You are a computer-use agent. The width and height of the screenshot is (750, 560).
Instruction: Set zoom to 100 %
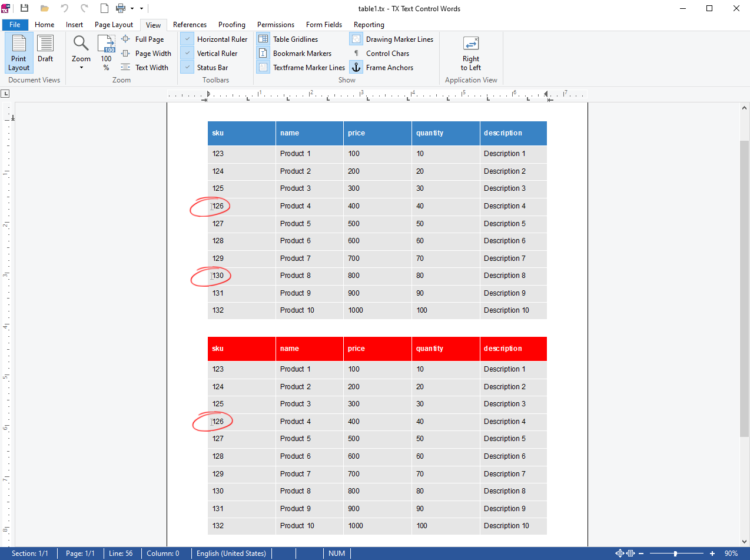pyautogui.click(x=106, y=53)
